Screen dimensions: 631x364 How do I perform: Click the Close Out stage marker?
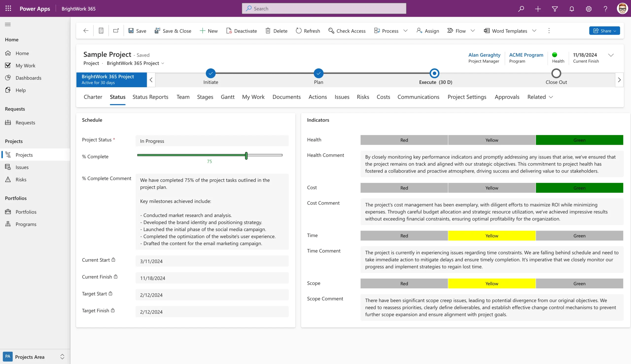click(556, 74)
